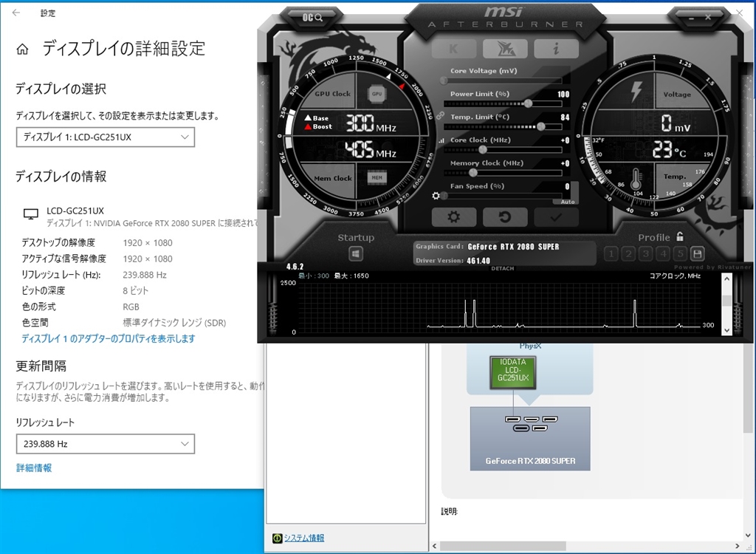
Task: Select profile slot 5
Action: (680, 253)
